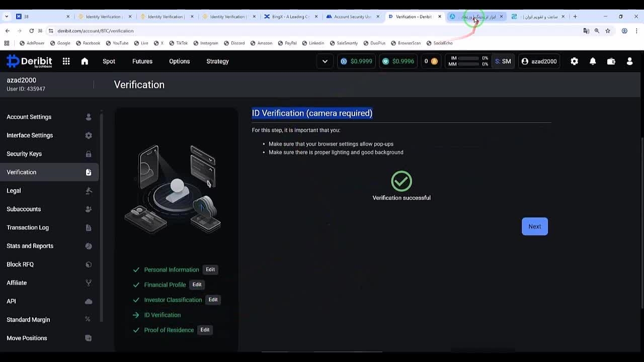
Task: Switch to the BingX browser tab
Action: coord(289,17)
